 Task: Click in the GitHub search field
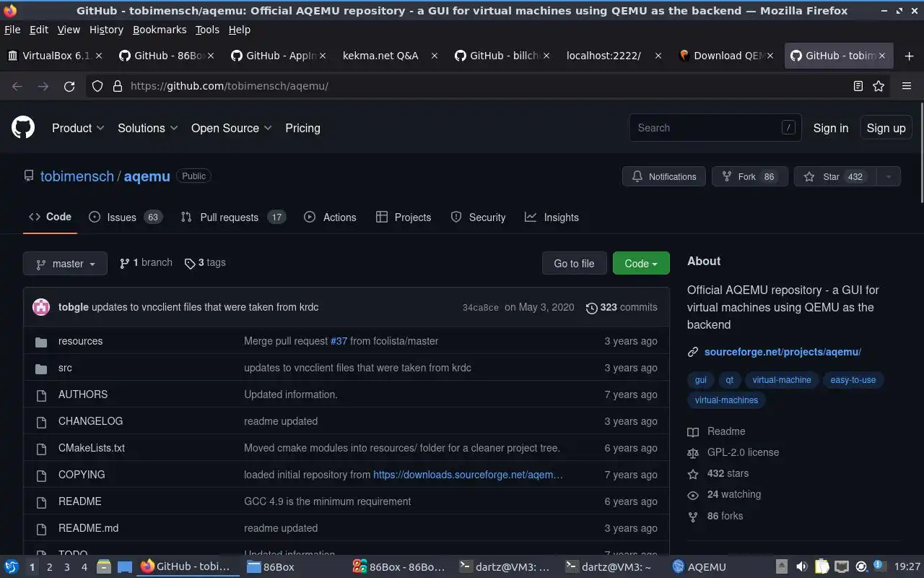(x=715, y=128)
